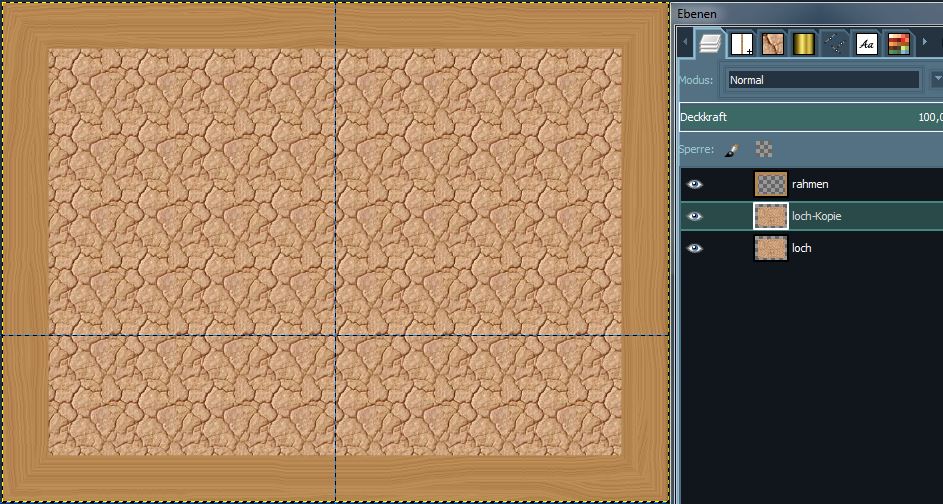Hide the rahmen layer
This screenshot has width=943, height=504.
[695, 184]
